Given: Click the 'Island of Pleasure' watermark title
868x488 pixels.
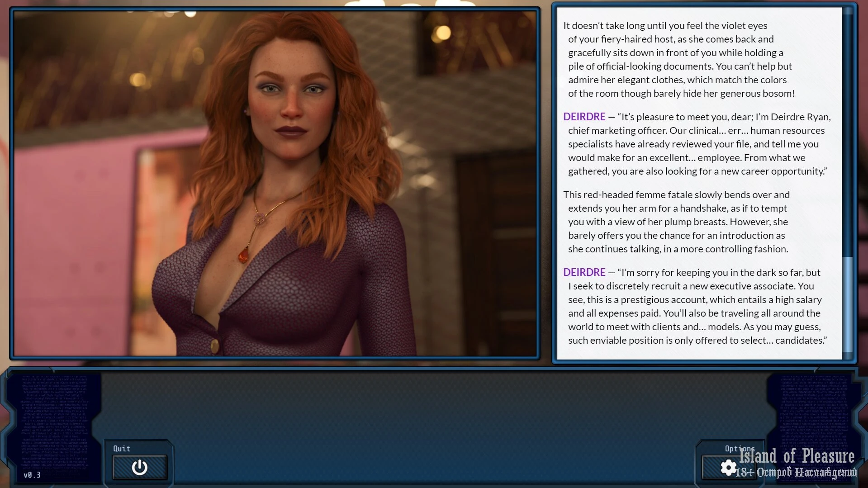Looking at the screenshot, I should click(796, 456).
